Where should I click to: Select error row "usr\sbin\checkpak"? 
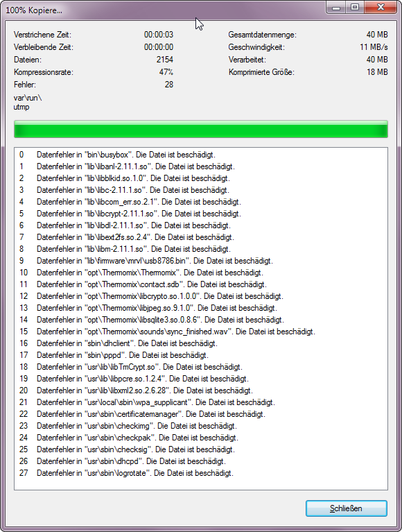(x=201, y=438)
